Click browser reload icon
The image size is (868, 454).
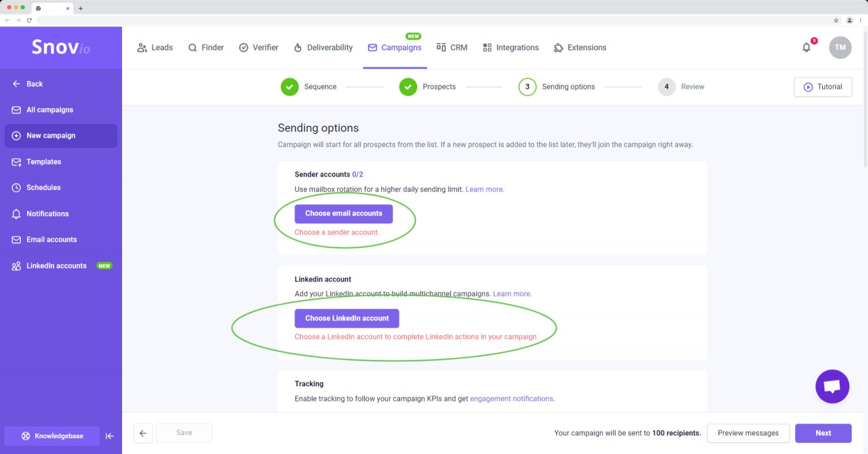(x=29, y=20)
